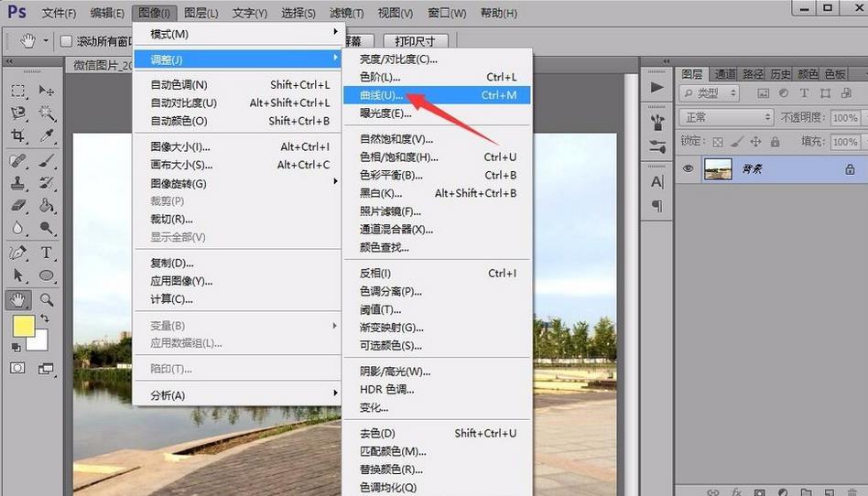Choose the Horizontal Type tool
The image size is (868, 496).
tap(47, 253)
